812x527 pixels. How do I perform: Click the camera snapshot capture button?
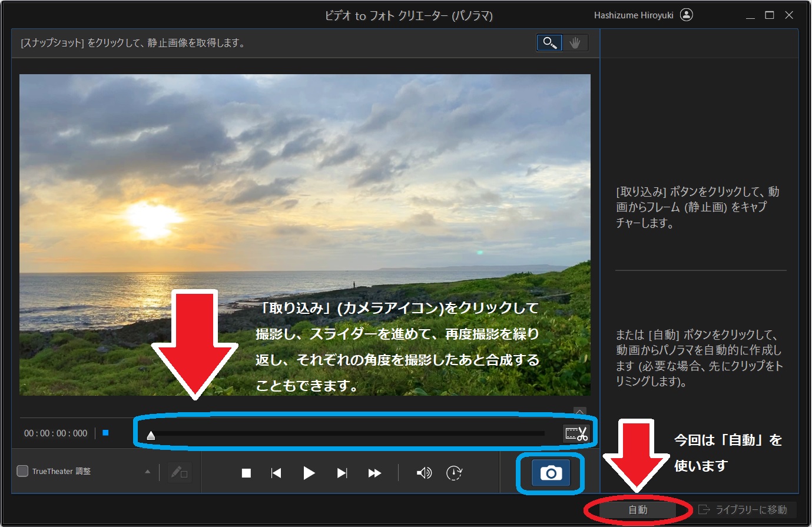pos(551,473)
